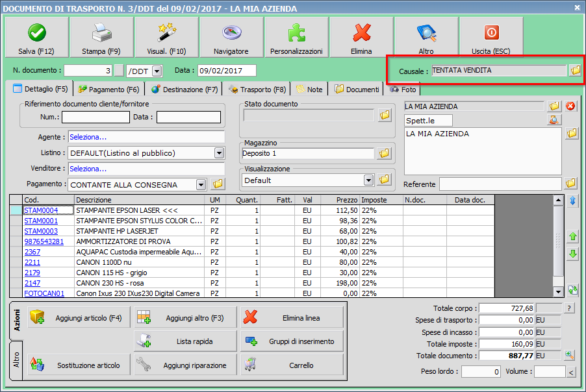Click the blue move-to-top arrow beside the grid

[572, 202]
